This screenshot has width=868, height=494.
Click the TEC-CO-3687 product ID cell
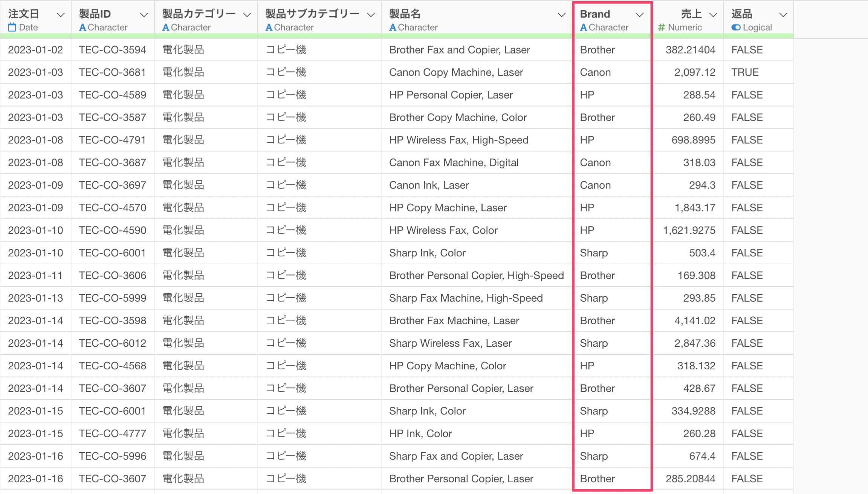click(113, 163)
